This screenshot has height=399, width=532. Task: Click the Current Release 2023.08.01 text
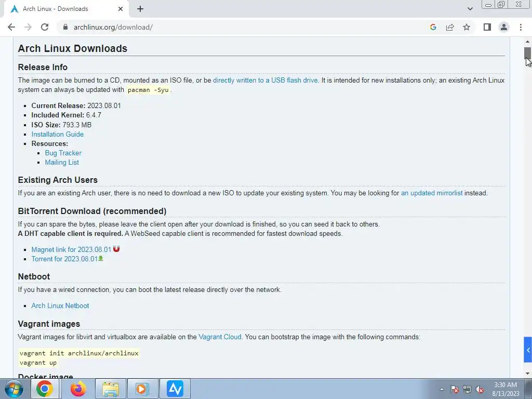pyautogui.click(x=76, y=106)
